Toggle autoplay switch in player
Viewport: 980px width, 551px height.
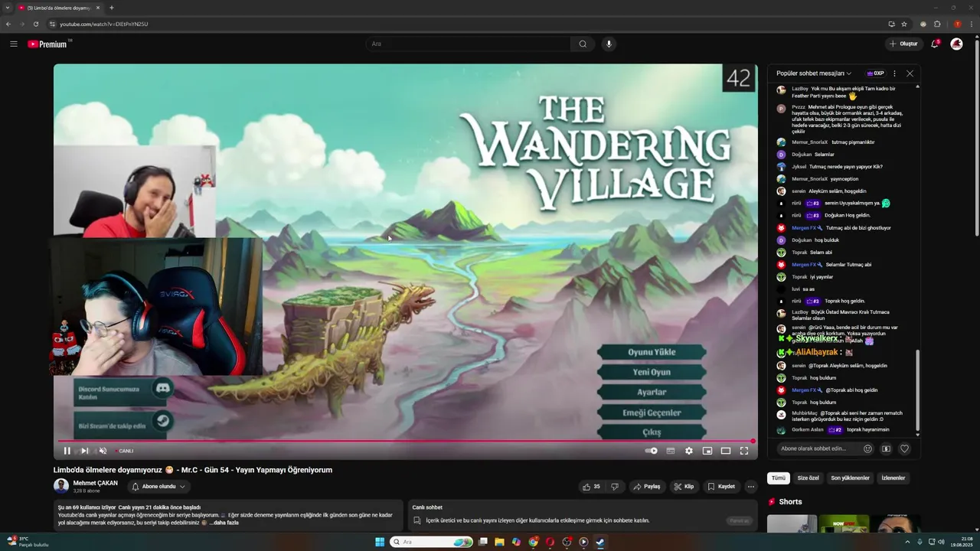pyautogui.click(x=652, y=451)
